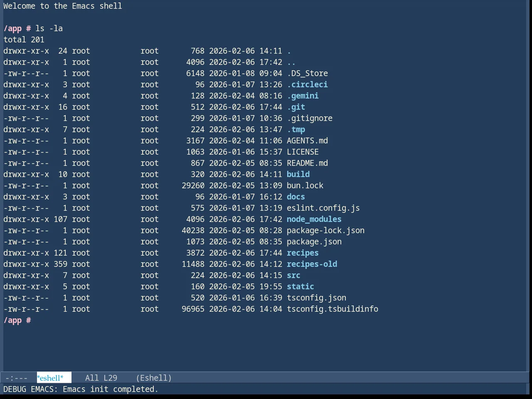The height and width of the screenshot is (399, 532).
Task: Click the 3872 size in the 17:44 recipes row
Action: 195,253
